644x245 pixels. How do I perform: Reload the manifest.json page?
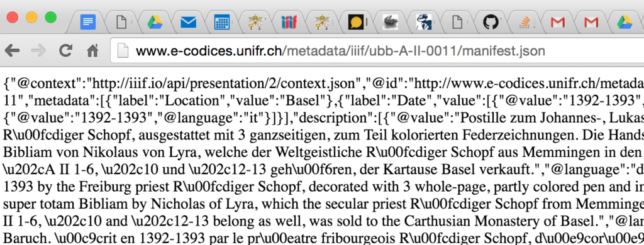coord(65,51)
